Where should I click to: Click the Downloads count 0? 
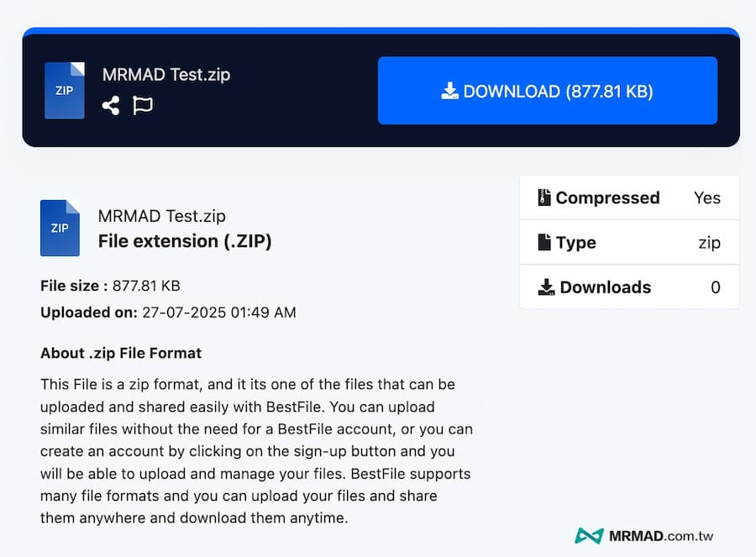(715, 287)
